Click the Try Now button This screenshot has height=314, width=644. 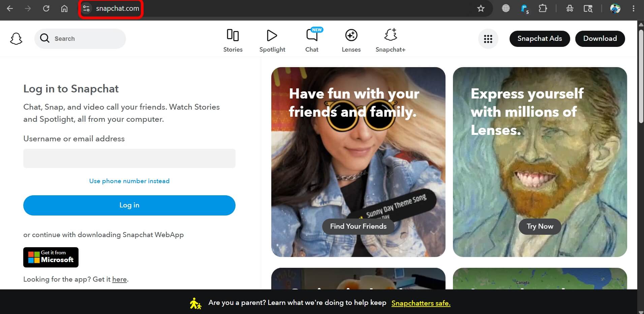point(540,226)
